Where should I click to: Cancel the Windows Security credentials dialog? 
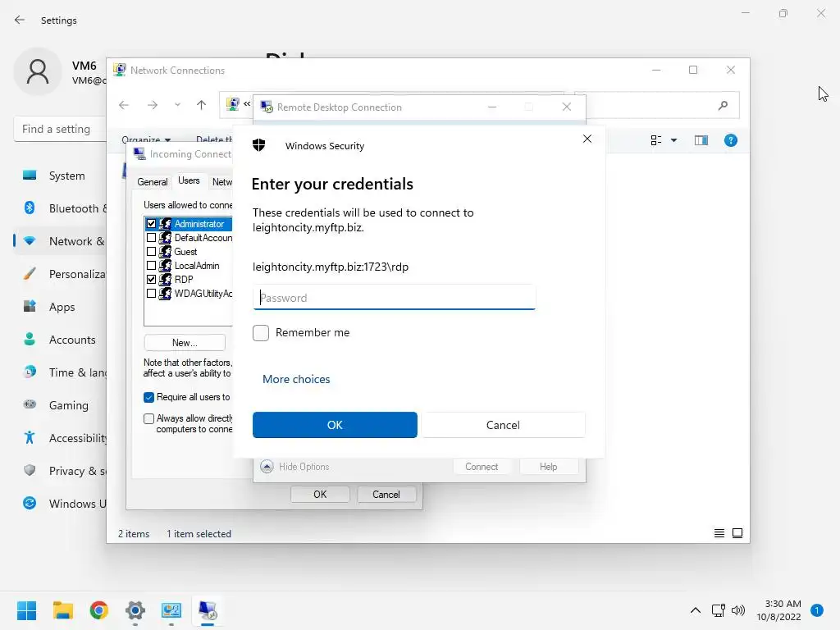point(503,425)
